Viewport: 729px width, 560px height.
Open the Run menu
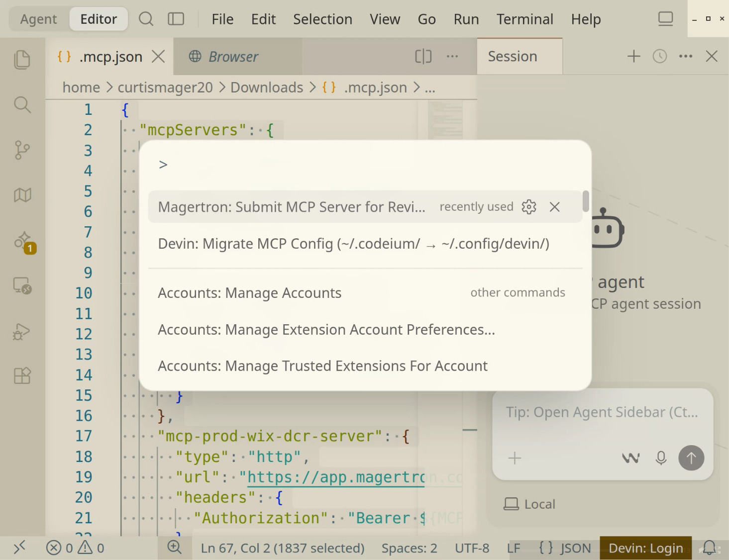pyautogui.click(x=466, y=19)
